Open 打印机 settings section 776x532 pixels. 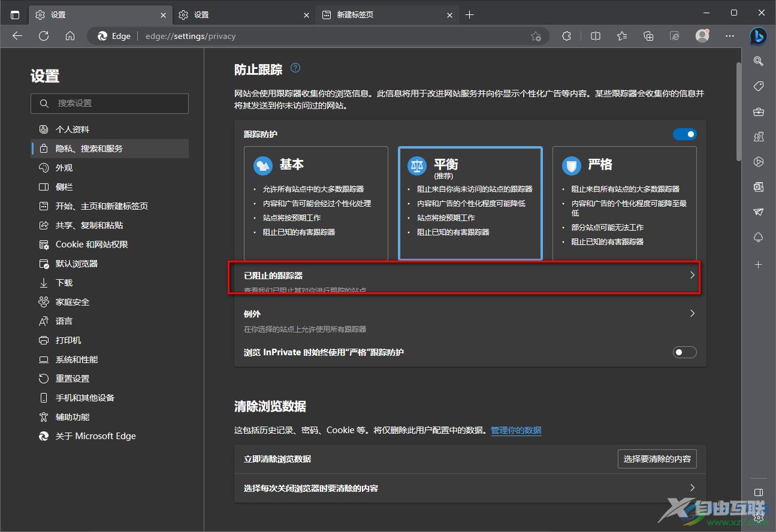pos(110,340)
